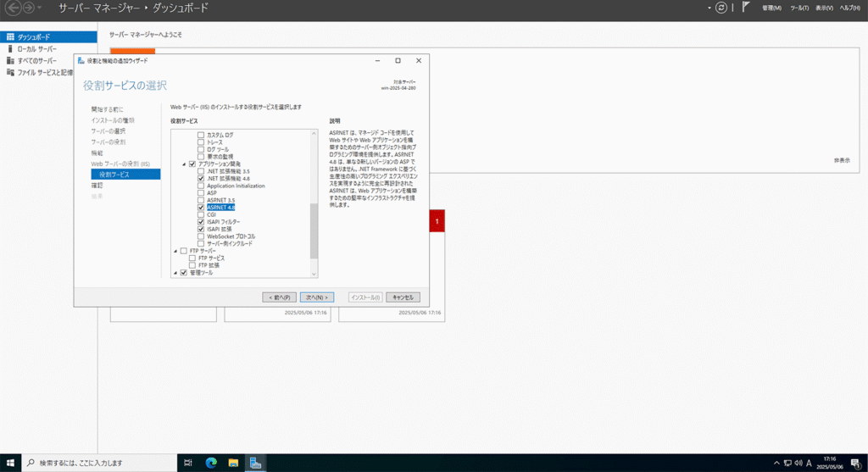Check the トレース checkbox
868x472 pixels.
(x=201, y=142)
